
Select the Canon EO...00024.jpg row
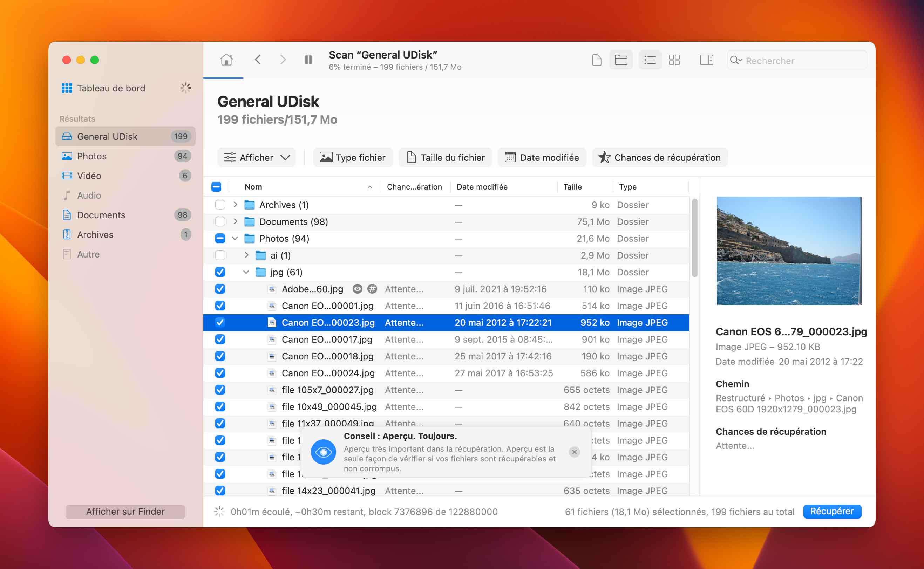(446, 373)
